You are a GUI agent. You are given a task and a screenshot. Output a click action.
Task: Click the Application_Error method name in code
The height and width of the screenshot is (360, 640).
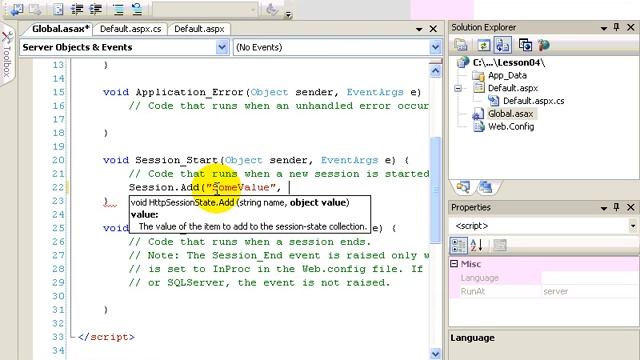[190, 92]
